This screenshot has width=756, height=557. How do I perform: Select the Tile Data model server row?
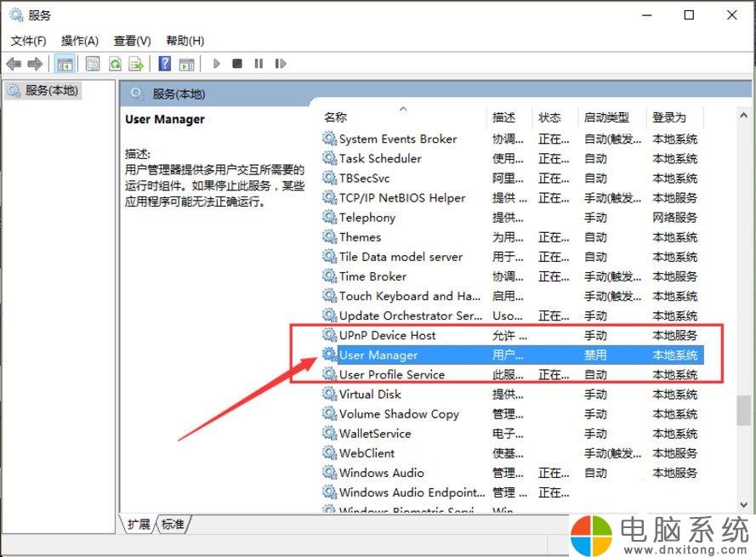[x=512, y=257]
